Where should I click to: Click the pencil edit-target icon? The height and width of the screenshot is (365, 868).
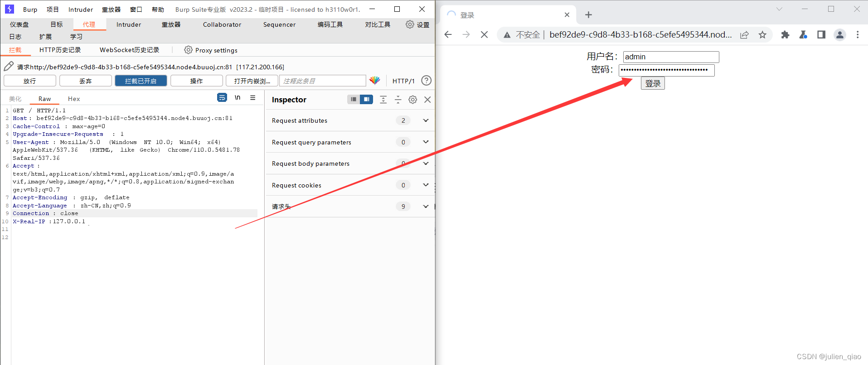point(9,67)
